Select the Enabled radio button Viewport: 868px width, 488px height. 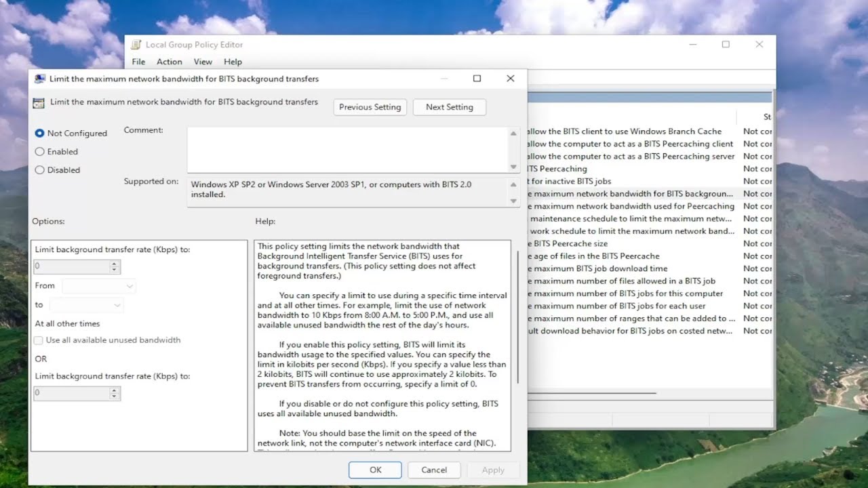click(39, 152)
